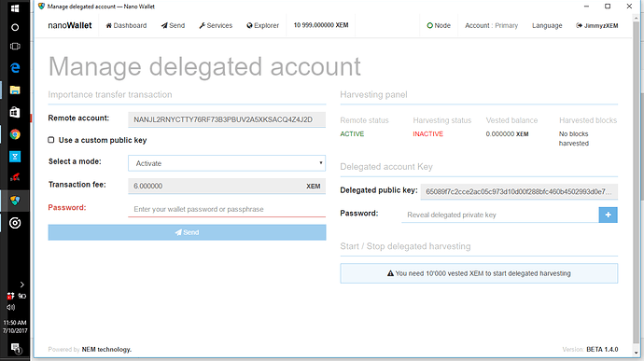The height and width of the screenshot is (361, 644).
Task: Click the 0.000000 XEM vested balance
Action: pos(507,134)
